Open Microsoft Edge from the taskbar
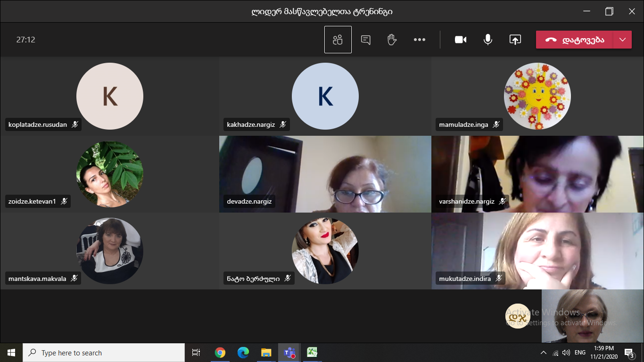The height and width of the screenshot is (362, 644). pyautogui.click(x=243, y=353)
